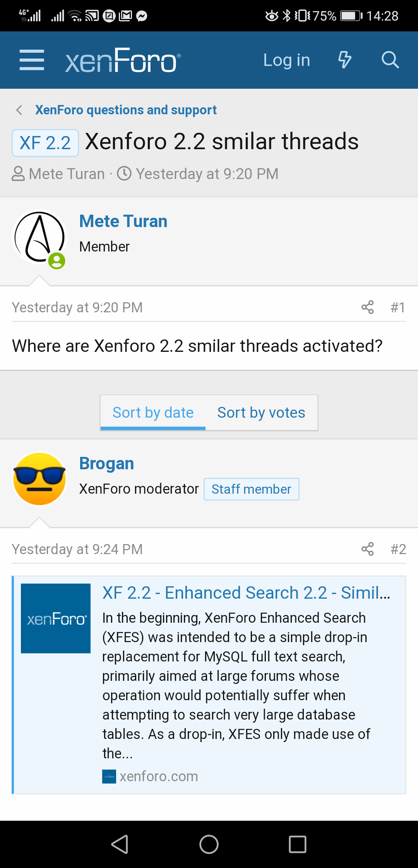
Task: Open Mete Turan username profile link
Action: click(123, 221)
